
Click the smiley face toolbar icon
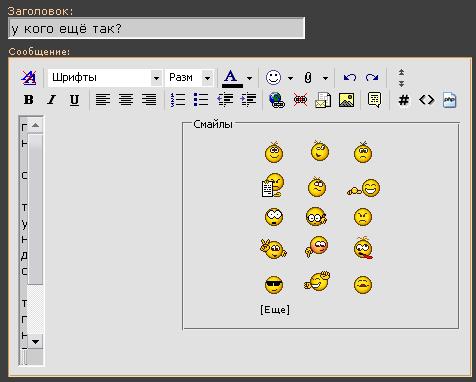[273, 78]
